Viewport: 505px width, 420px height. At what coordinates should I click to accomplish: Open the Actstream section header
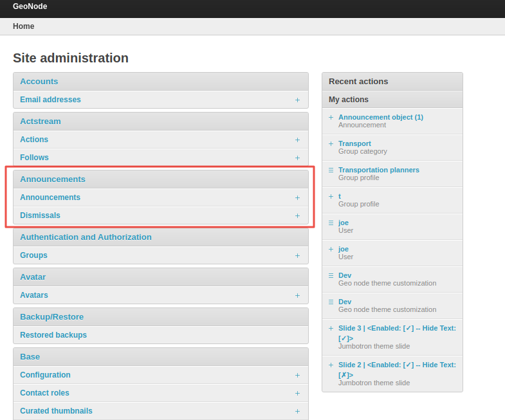(x=41, y=122)
